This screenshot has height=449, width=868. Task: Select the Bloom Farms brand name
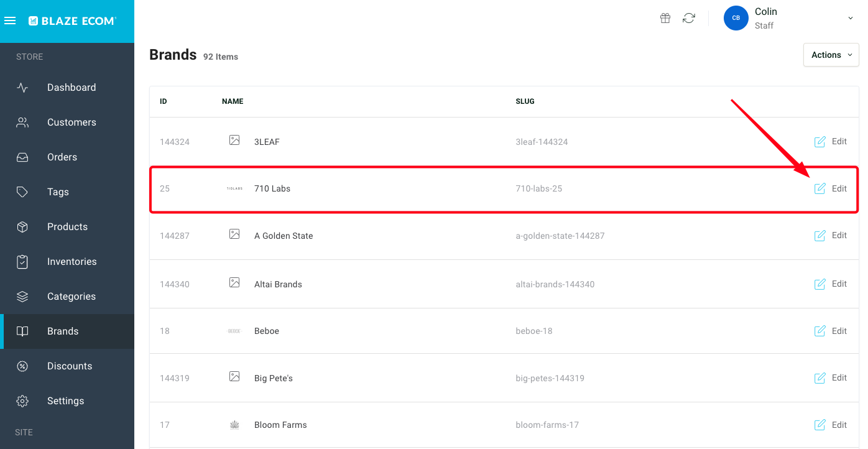click(280, 425)
